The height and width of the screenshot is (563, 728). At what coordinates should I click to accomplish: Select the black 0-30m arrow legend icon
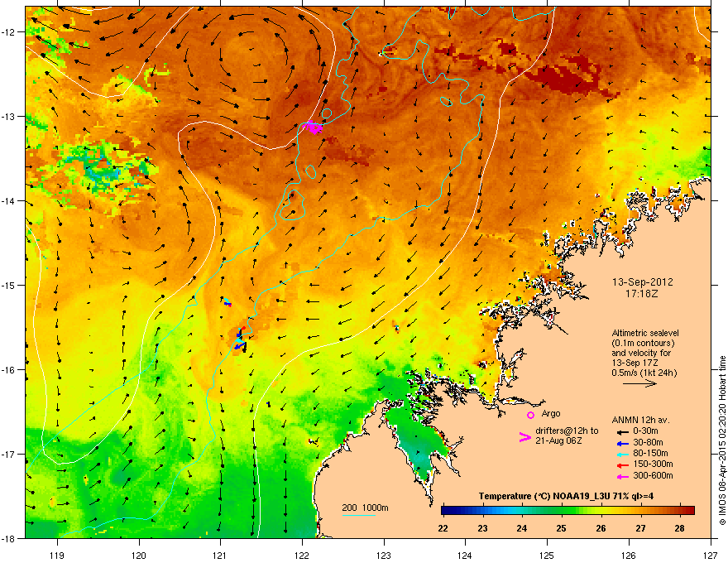click(623, 431)
